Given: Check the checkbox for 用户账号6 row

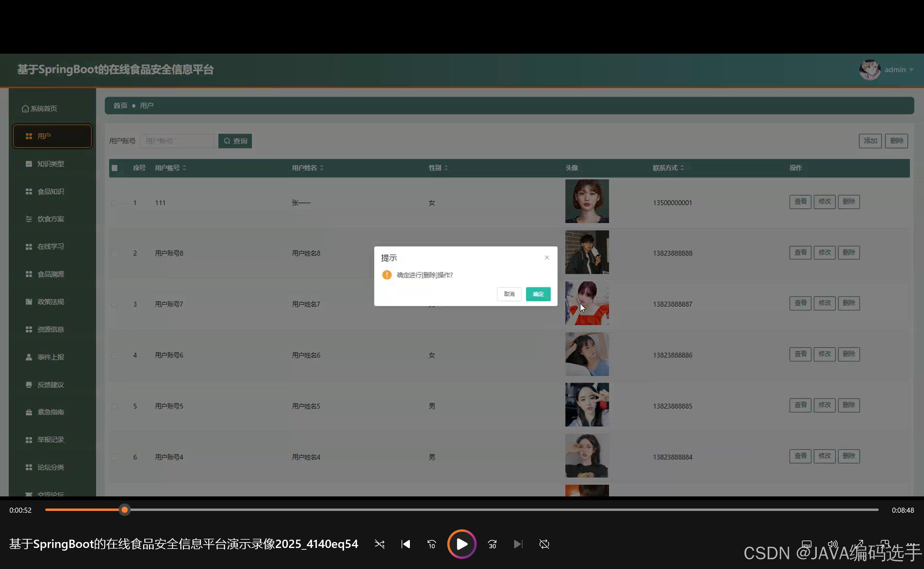Looking at the screenshot, I should click(x=115, y=355).
